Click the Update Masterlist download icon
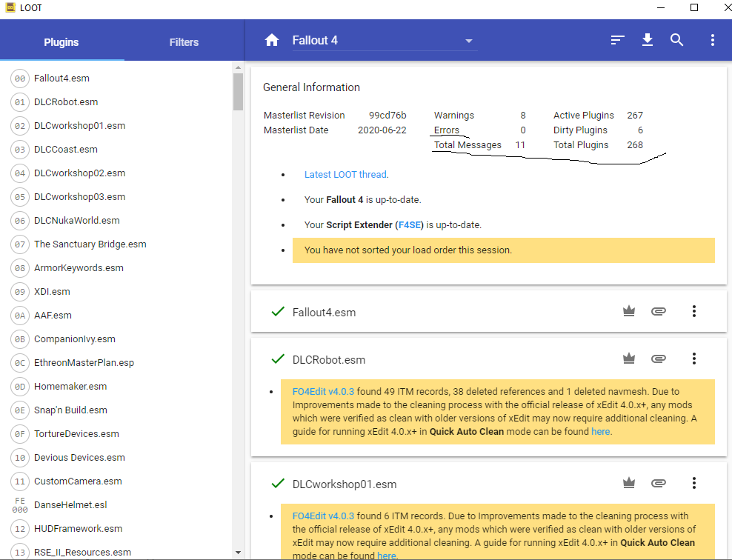The image size is (732, 560). (648, 40)
